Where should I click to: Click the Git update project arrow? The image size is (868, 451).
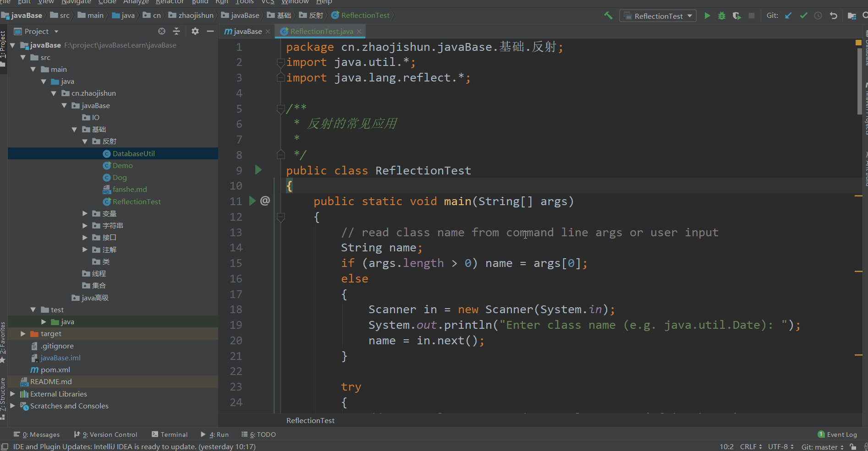(x=788, y=16)
